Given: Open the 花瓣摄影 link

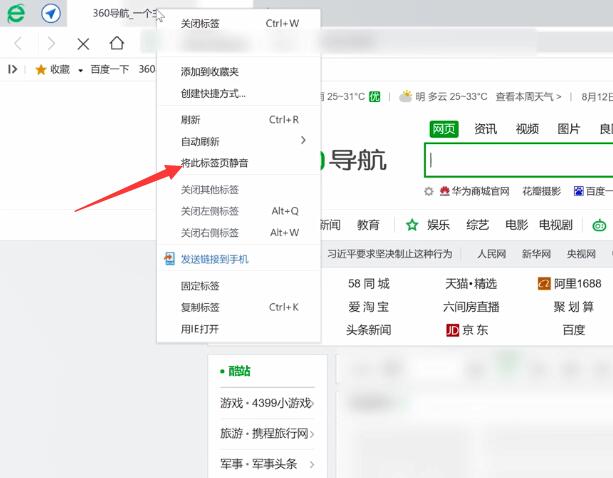Looking at the screenshot, I should pos(541,191).
